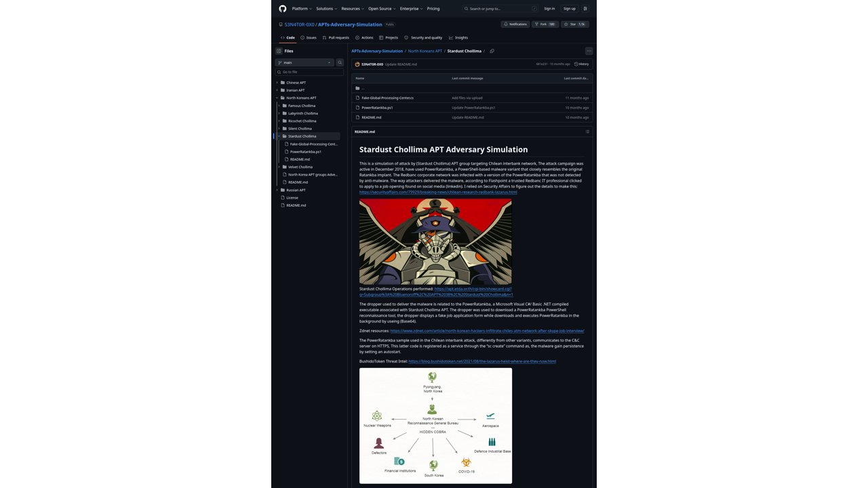Screen dimensions: 868x488
Task: Click S3N4T0R-0X0 owner link in the repository title
Action: 299,24
